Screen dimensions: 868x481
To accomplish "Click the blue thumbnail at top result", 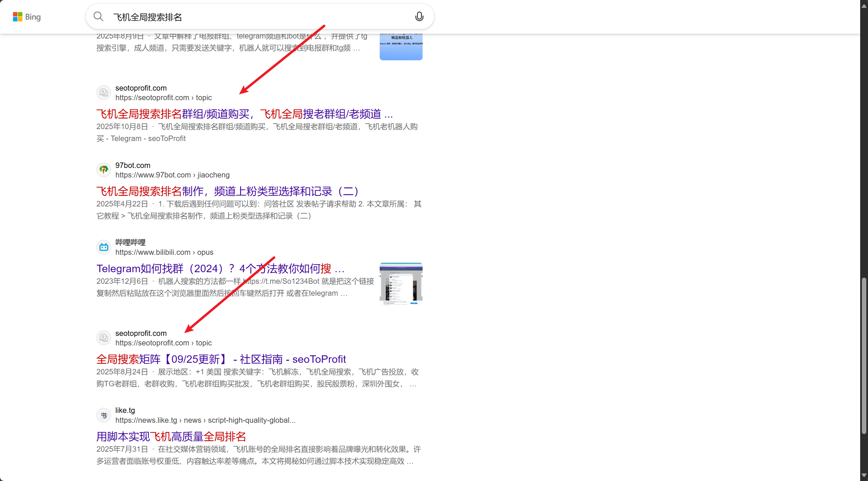I will tap(401, 47).
